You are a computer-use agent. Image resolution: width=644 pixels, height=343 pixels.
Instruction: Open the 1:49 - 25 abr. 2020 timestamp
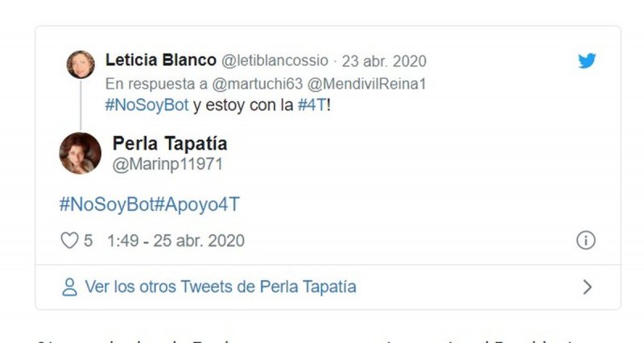click(x=175, y=241)
